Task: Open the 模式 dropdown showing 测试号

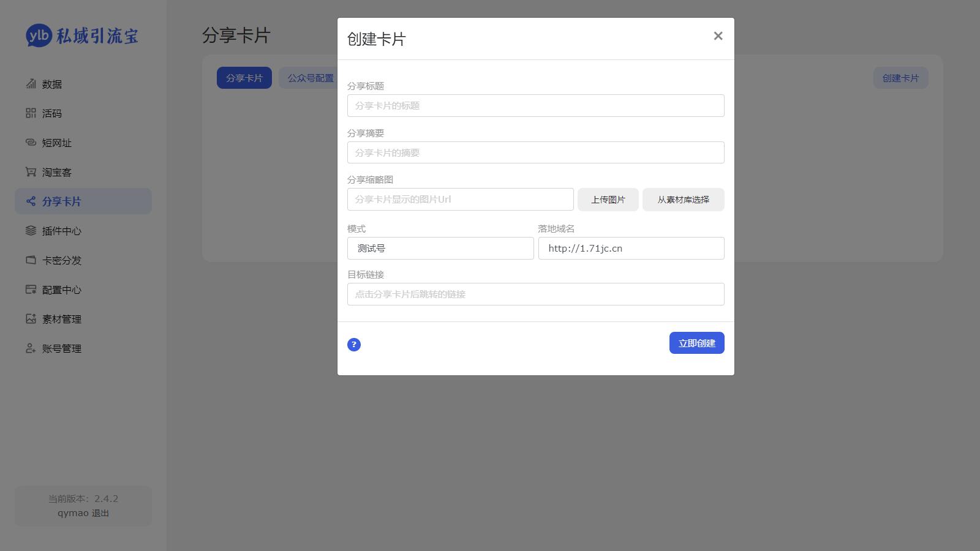Action: (440, 249)
